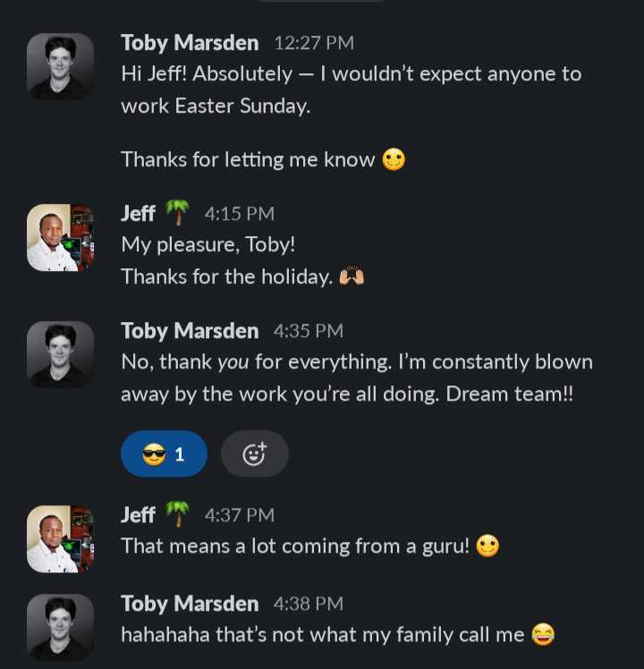Click the laughing emoji after 'family call me'
Viewport: 644px width, 669px height.
click(543, 634)
